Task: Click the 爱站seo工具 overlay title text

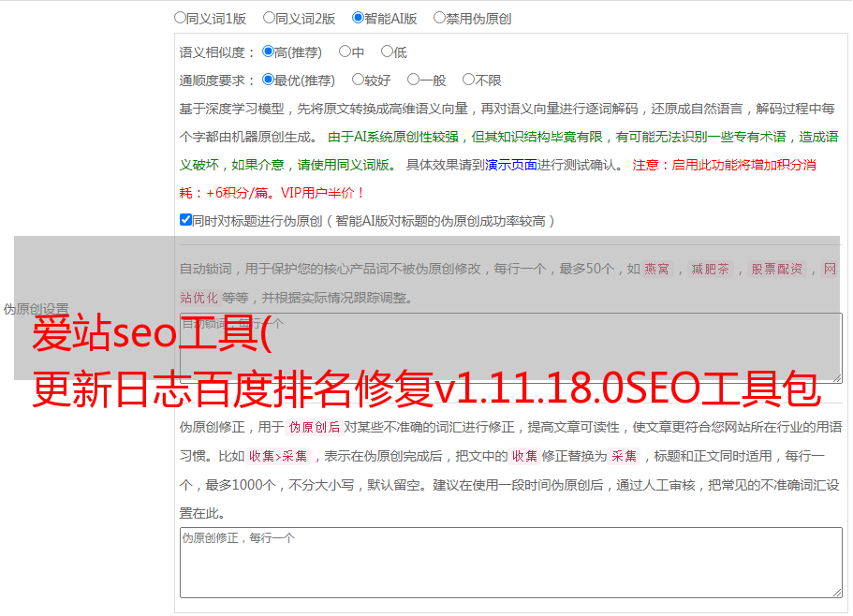Action: click(x=150, y=335)
